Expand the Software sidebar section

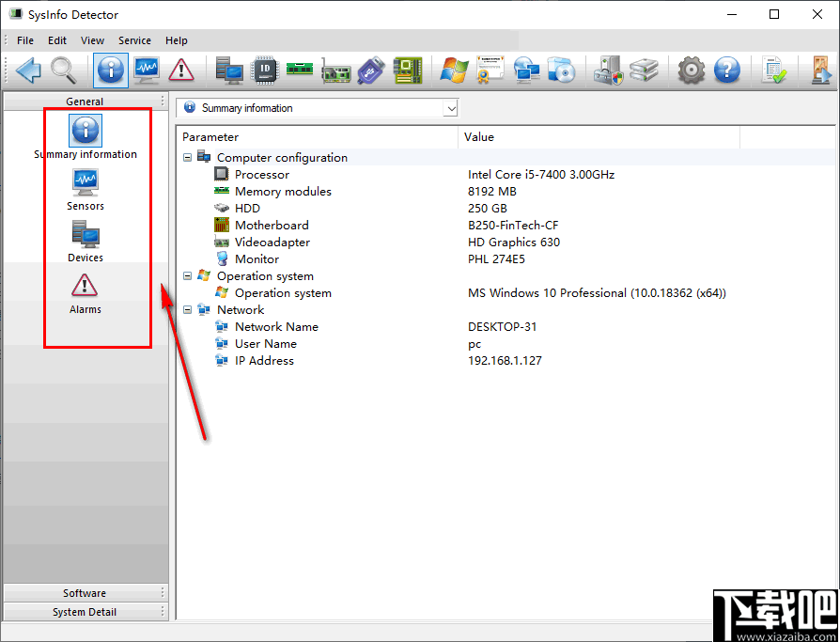(86, 593)
